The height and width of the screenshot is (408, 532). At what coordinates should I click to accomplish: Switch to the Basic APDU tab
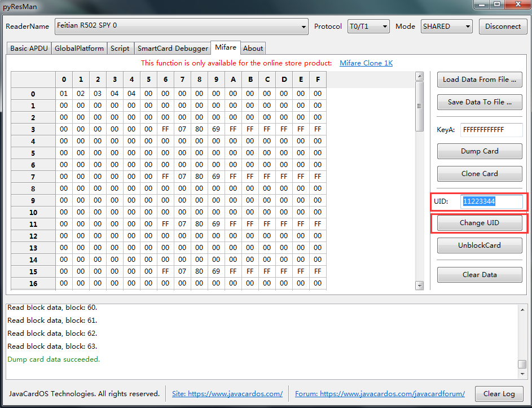29,49
